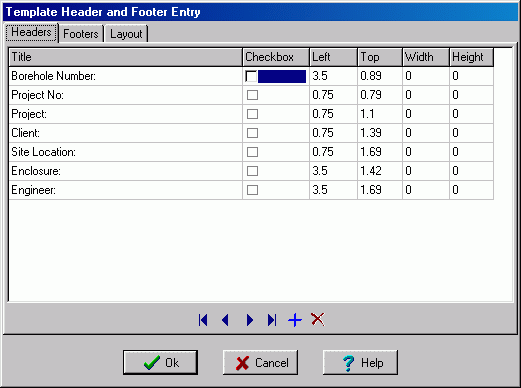Select the 'Enclosure:' title cell
The image size is (521, 388).
126,171
